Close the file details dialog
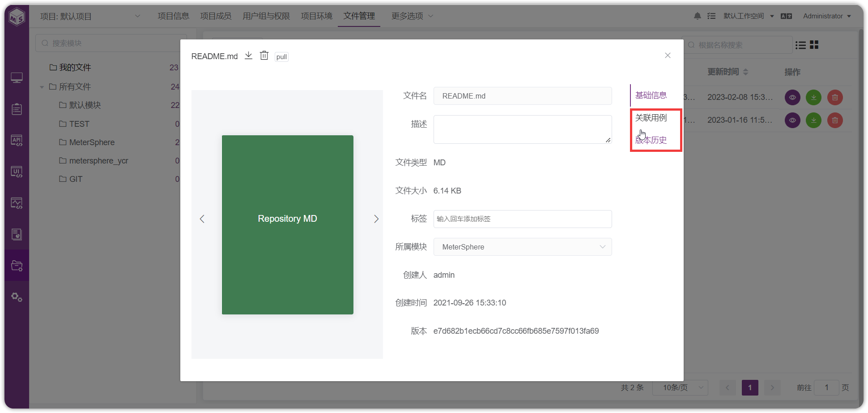This screenshot has width=868, height=413. pos(668,56)
